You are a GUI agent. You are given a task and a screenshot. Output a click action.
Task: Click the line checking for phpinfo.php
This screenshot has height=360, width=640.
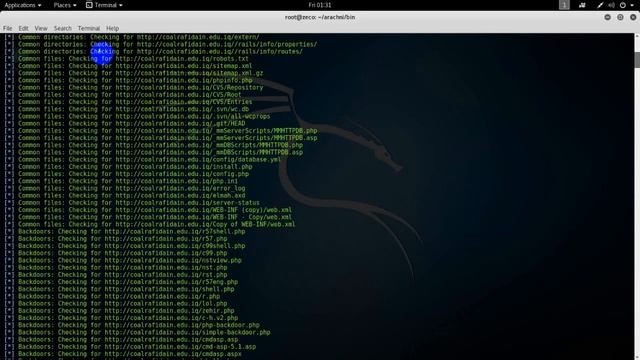pyautogui.click(x=128, y=80)
